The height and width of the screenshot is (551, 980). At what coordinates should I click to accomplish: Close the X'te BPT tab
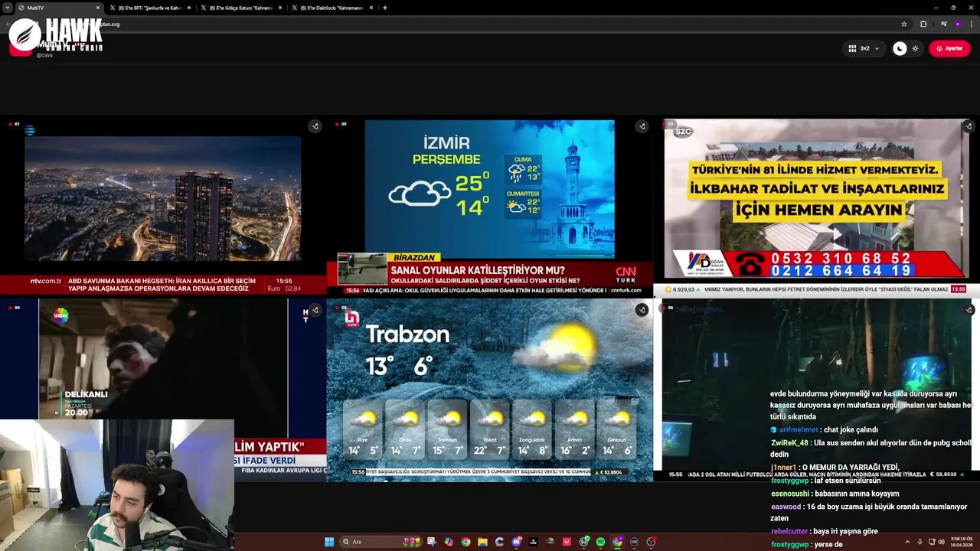click(189, 8)
